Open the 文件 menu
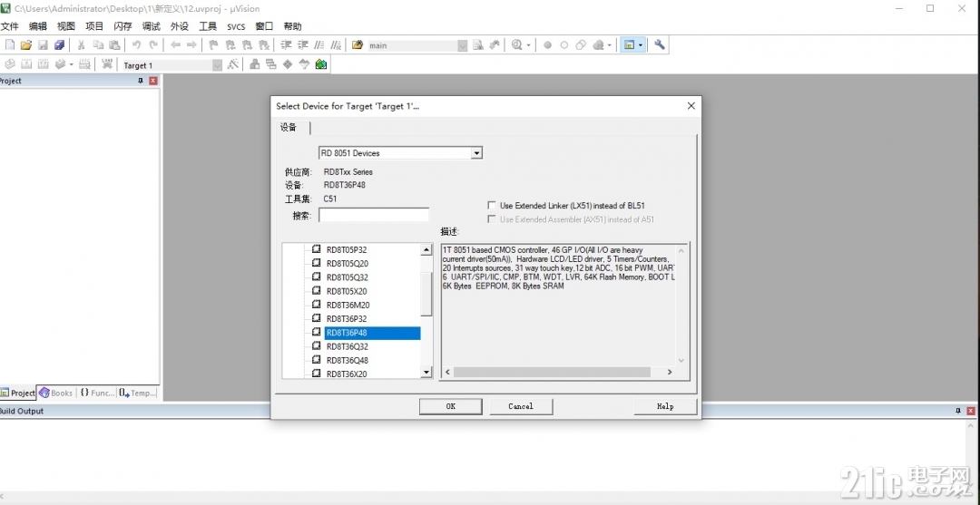Screen dimensions: 980x505 pos(9,26)
